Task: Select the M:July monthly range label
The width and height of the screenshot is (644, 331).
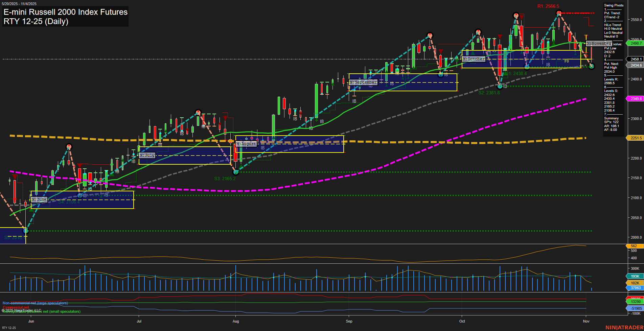Action: (147, 155)
